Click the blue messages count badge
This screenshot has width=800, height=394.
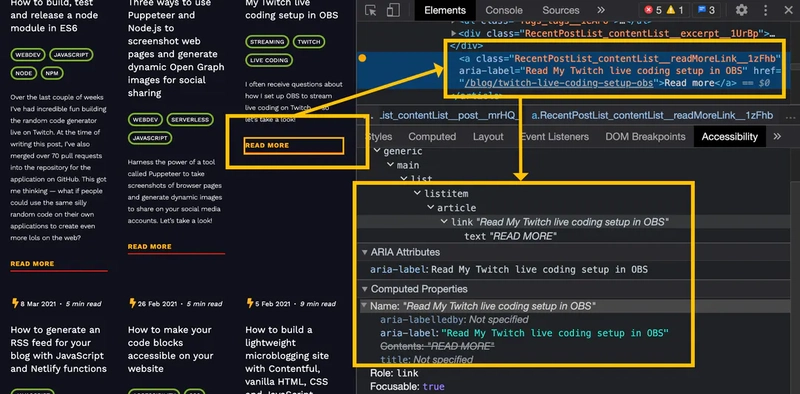pyautogui.click(x=706, y=10)
